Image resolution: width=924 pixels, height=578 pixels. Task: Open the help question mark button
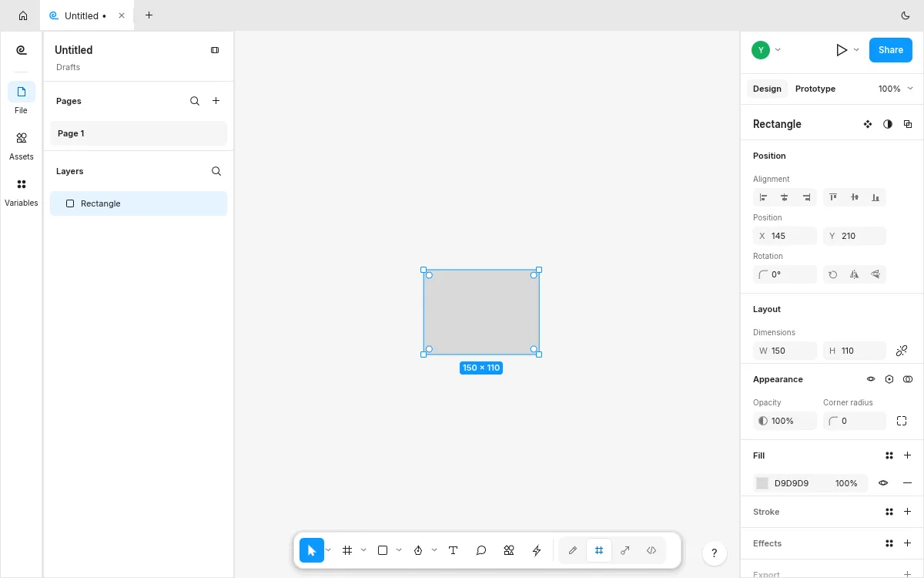coord(715,553)
